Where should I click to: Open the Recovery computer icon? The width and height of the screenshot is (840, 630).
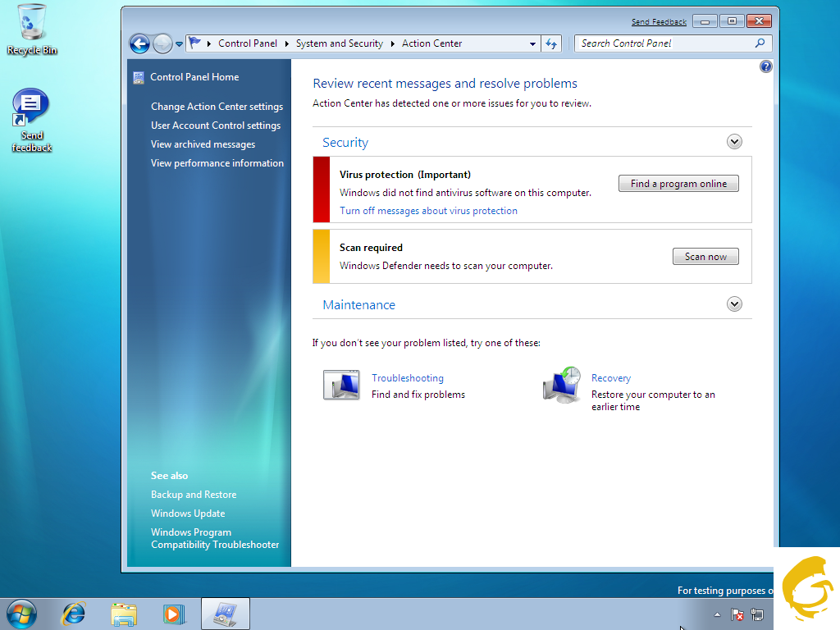click(x=562, y=385)
